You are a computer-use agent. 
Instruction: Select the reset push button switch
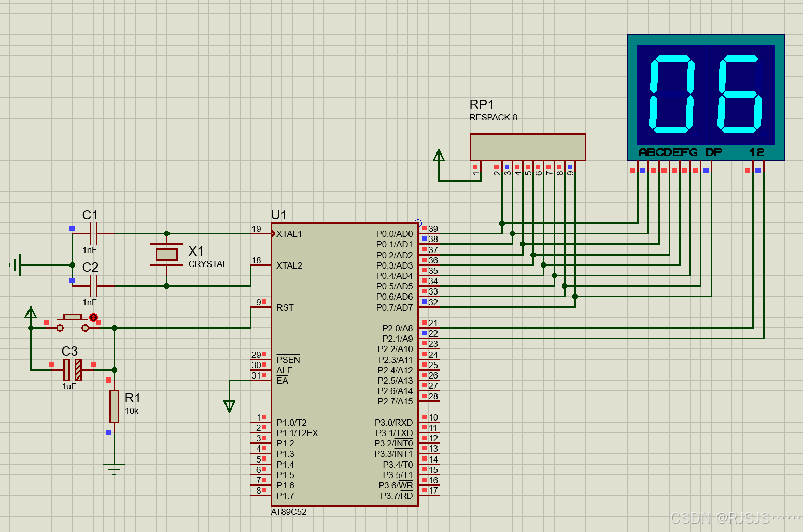point(73,323)
